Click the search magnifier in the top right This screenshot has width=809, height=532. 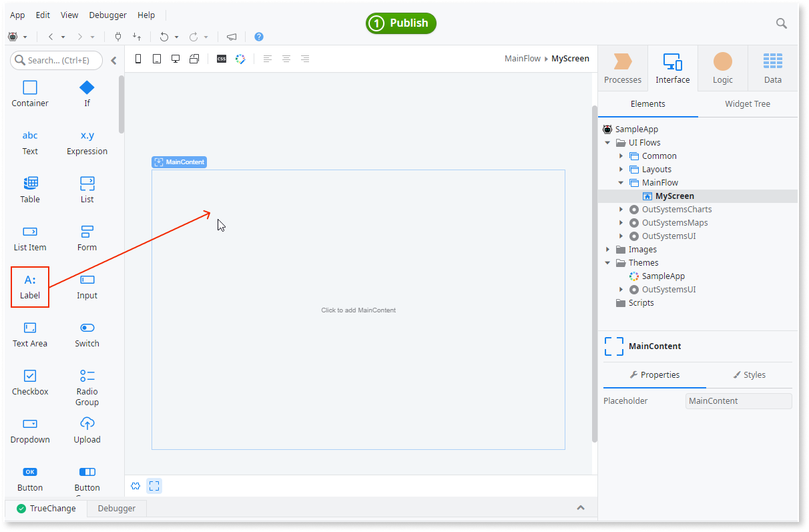[781, 23]
